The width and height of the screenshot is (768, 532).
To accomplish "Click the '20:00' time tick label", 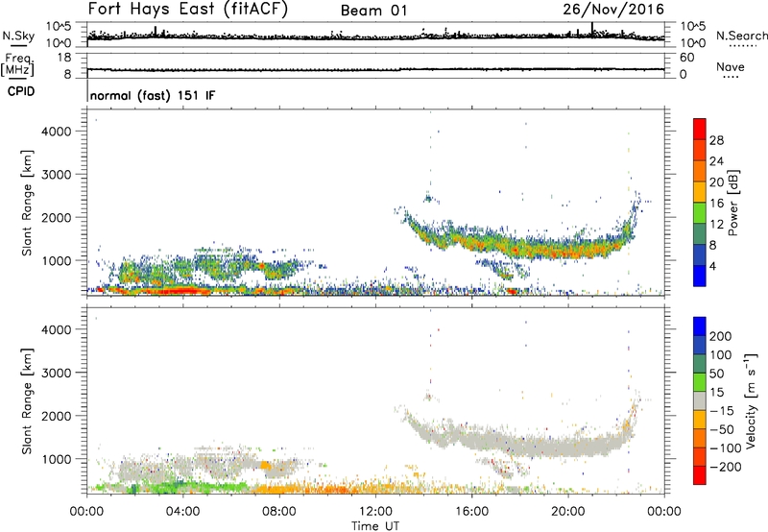I will point(567,512).
